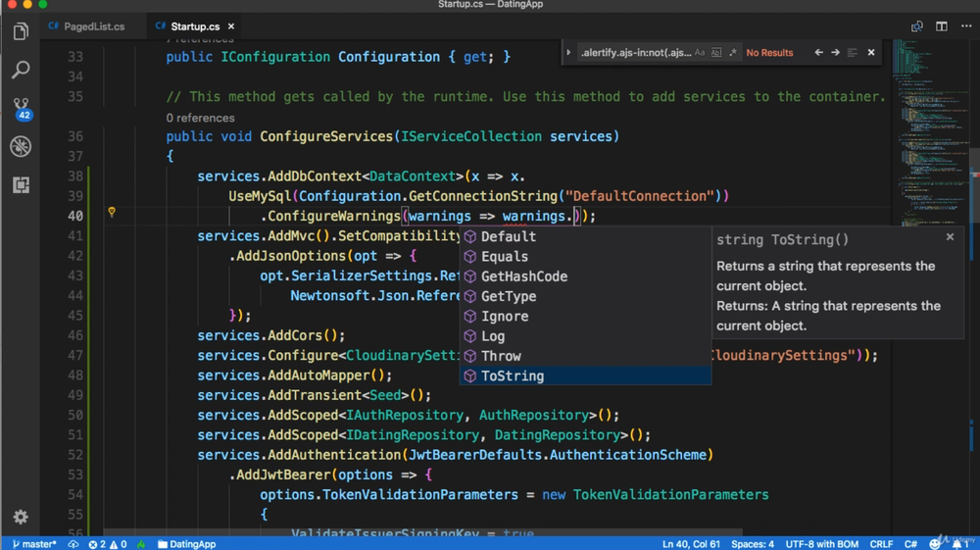This screenshot has width=980, height=550.
Task: Click the DatingApp project in status bar
Action: pyautogui.click(x=187, y=544)
